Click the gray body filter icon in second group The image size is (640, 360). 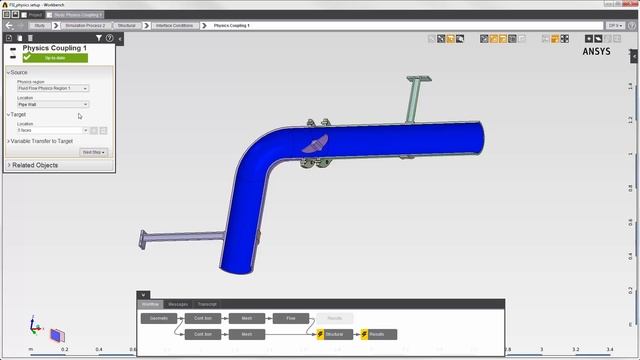click(x=512, y=39)
